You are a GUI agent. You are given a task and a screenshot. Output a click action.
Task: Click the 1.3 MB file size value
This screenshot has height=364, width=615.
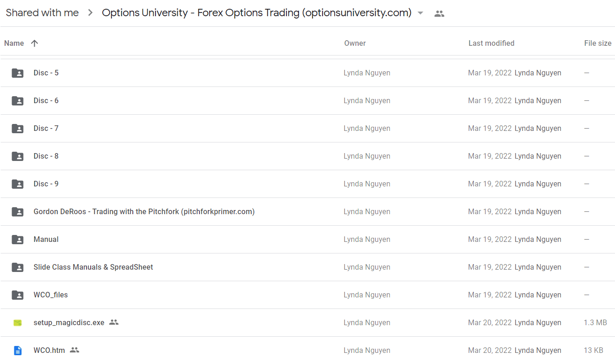596,322
